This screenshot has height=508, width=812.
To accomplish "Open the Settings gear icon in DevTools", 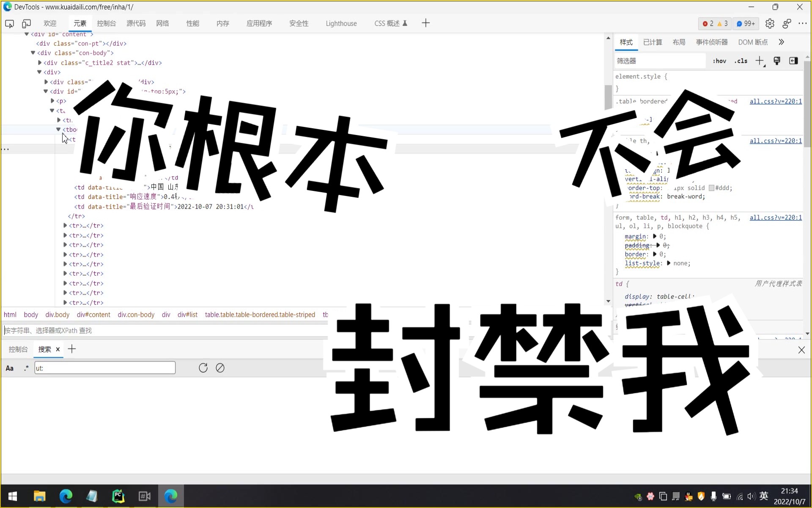I will pos(770,23).
